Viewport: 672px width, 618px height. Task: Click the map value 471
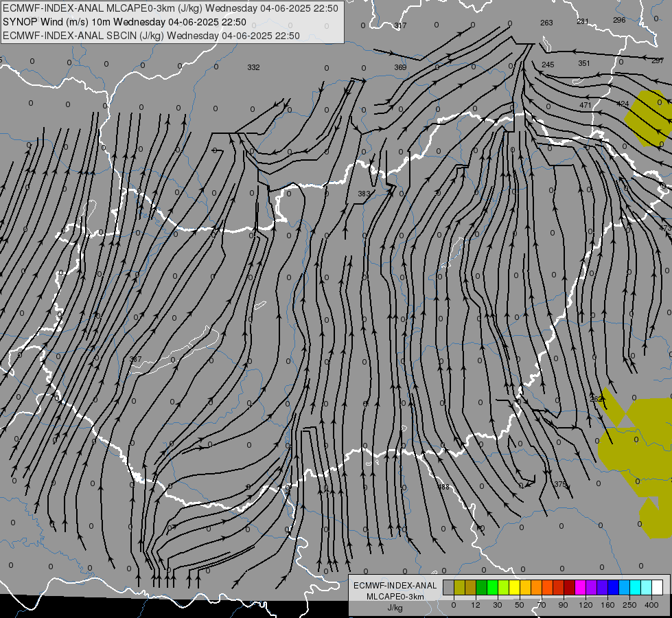click(x=586, y=105)
